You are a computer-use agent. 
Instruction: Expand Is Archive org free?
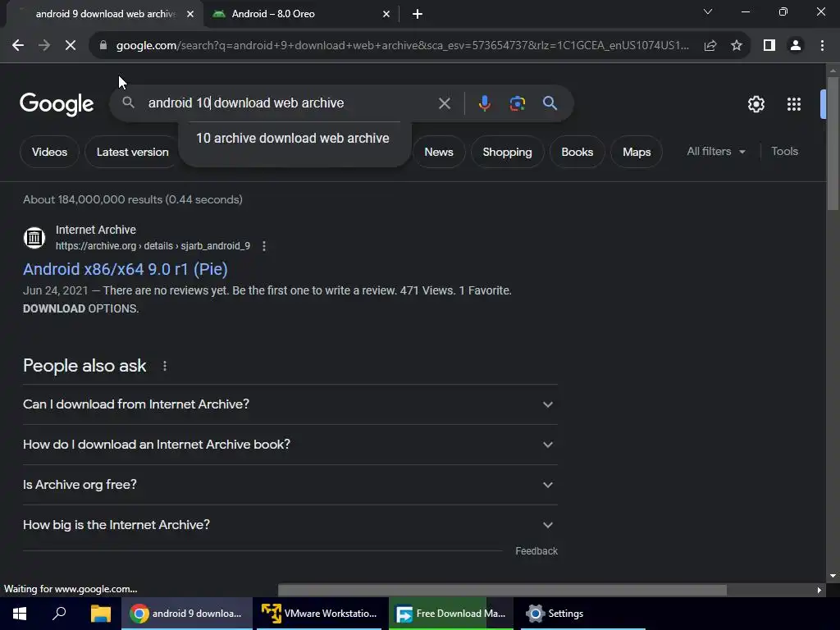pos(290,485)
